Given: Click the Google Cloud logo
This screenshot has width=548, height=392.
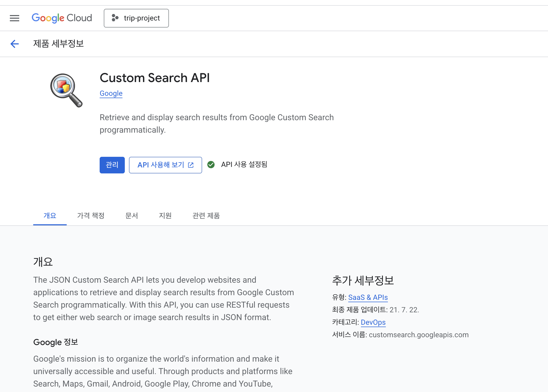Looking at the screenshot, I should coord(62,18).
